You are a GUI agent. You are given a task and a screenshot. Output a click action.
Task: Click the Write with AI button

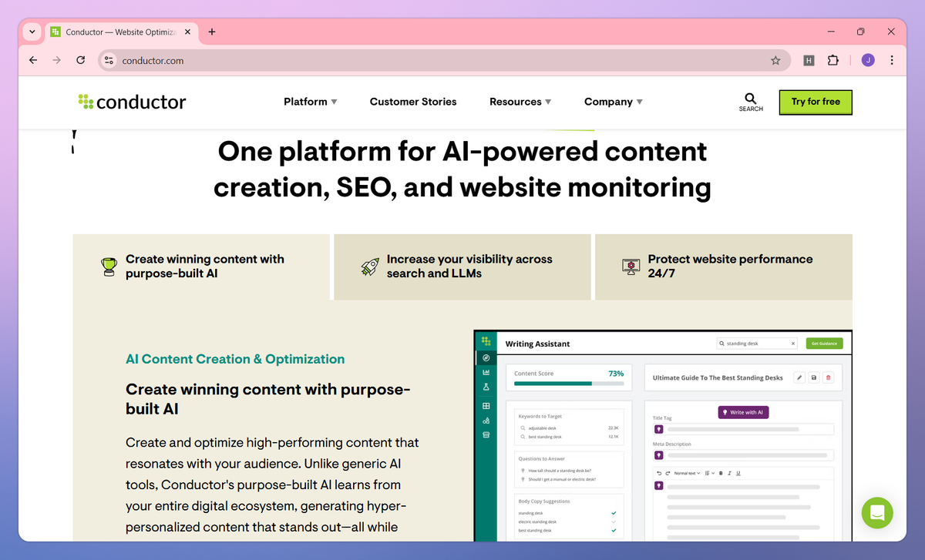743,412
